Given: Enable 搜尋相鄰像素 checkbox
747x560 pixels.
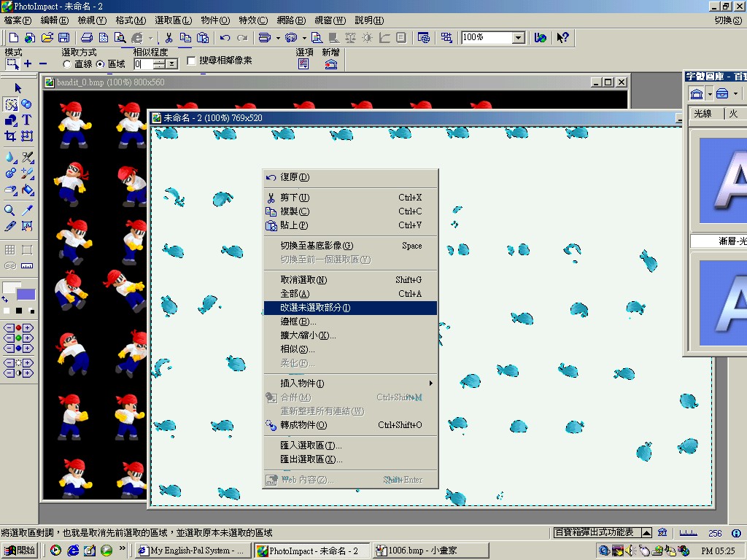Looking at the screenshot, I should (x=192, y=61).
